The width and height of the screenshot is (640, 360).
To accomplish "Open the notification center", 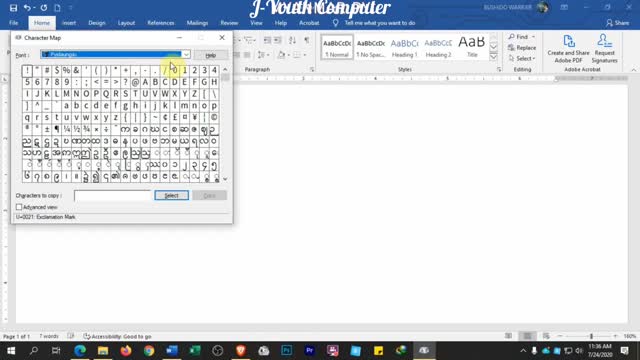I will [625, 351].
